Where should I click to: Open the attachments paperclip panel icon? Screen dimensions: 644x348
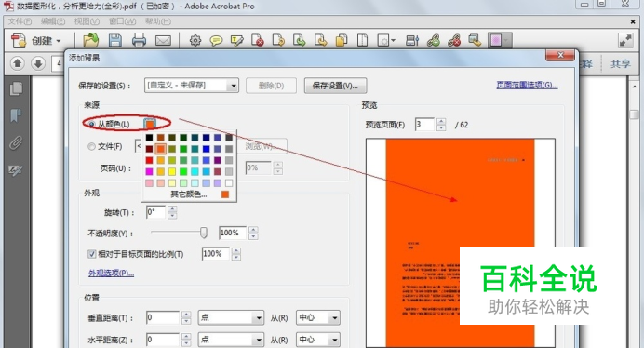point(16,142)
